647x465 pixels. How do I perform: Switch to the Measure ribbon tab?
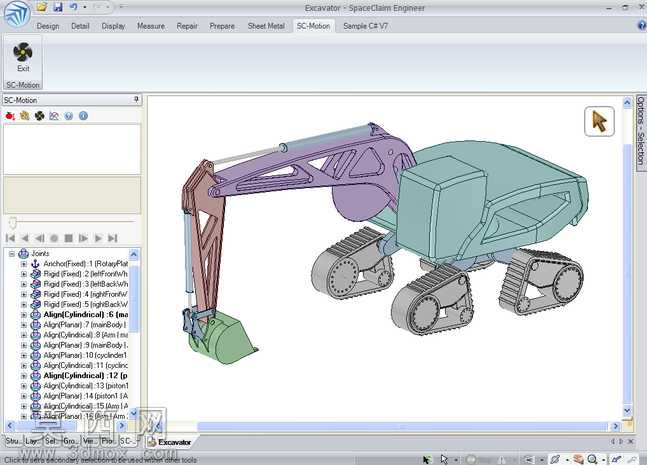pos(151,26)
